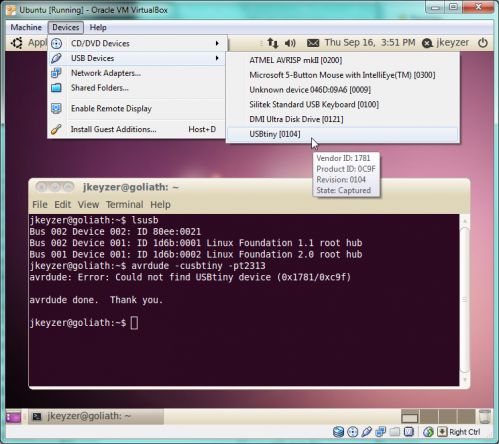Close the Devices menu in menu bar
The height and width of the screenshot is (444, 499).
coord(66,27)
